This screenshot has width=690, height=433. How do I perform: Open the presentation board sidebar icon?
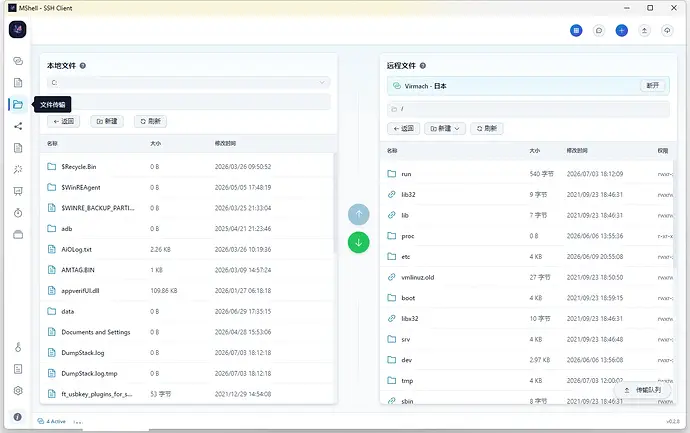18,191
